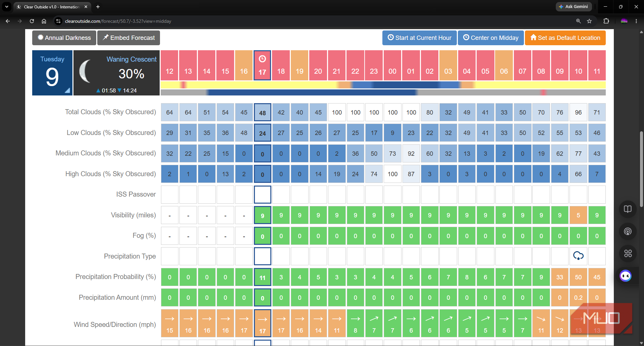Click the clock icon on hour 17
The image size is (644, 346).
(262, 59)
